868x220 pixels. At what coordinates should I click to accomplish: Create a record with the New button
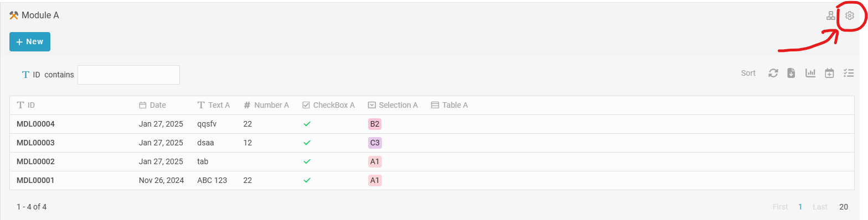30,41
